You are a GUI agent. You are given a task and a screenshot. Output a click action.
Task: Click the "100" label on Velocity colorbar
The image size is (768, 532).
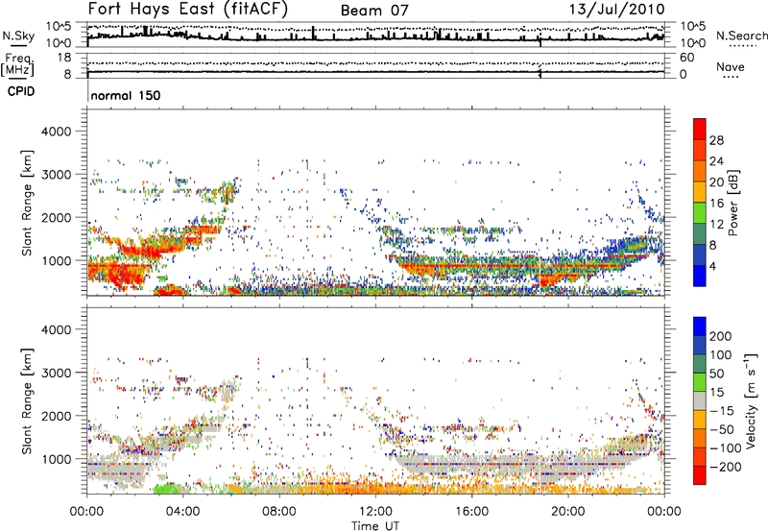point(721,354)
